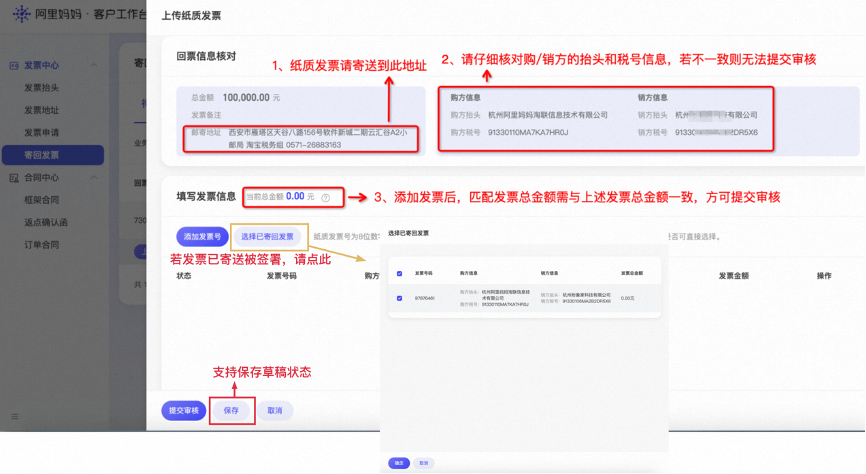Viewport: 866px width, 474px height.
Task: Click the 发票备注 label
Action: point(206,115)
